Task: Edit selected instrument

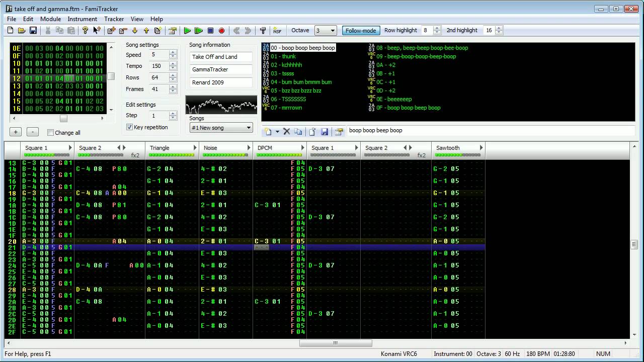Action: [339, 132]
